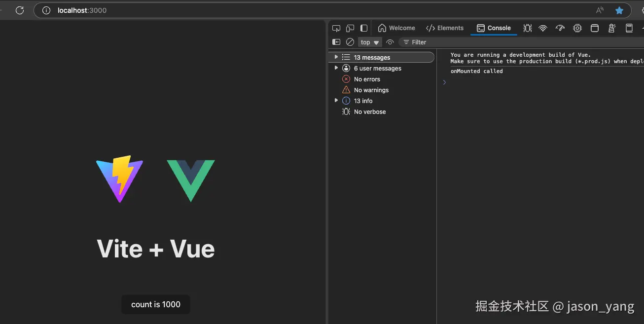Select the 6 user messages row
This screenshot has height=324, width=644.
382,69
